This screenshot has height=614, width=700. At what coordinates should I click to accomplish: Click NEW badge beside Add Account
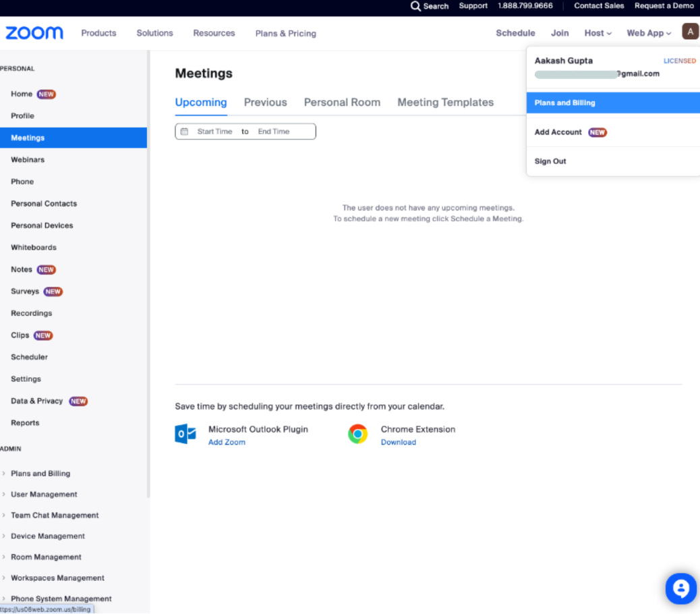pyautogui.click(x=597, y=133)
